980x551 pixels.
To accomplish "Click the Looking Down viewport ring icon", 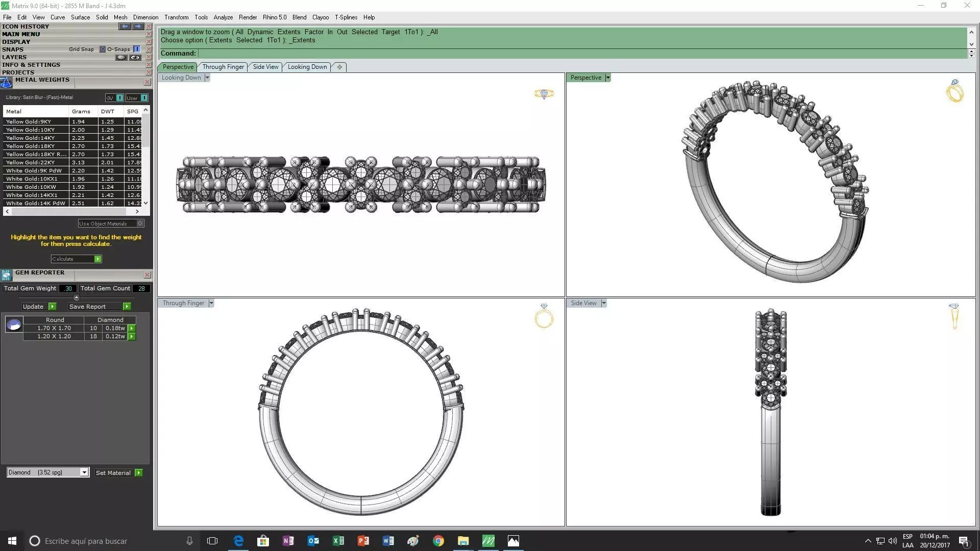I will [544, 94].
